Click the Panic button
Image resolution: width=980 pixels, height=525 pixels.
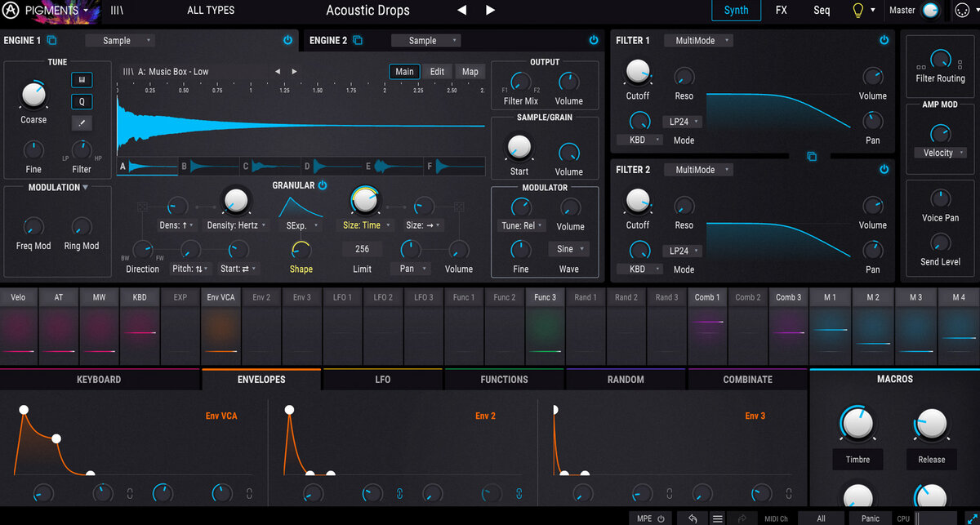point(871,518)
